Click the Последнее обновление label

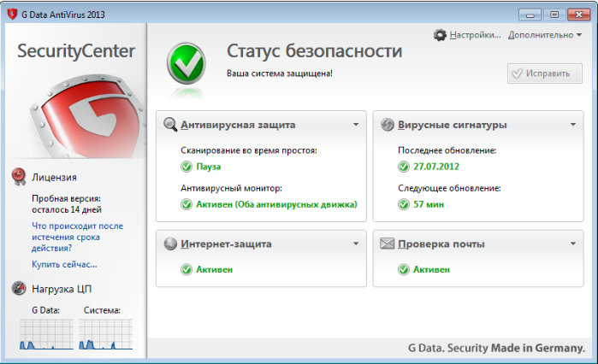tap(447, 150)
